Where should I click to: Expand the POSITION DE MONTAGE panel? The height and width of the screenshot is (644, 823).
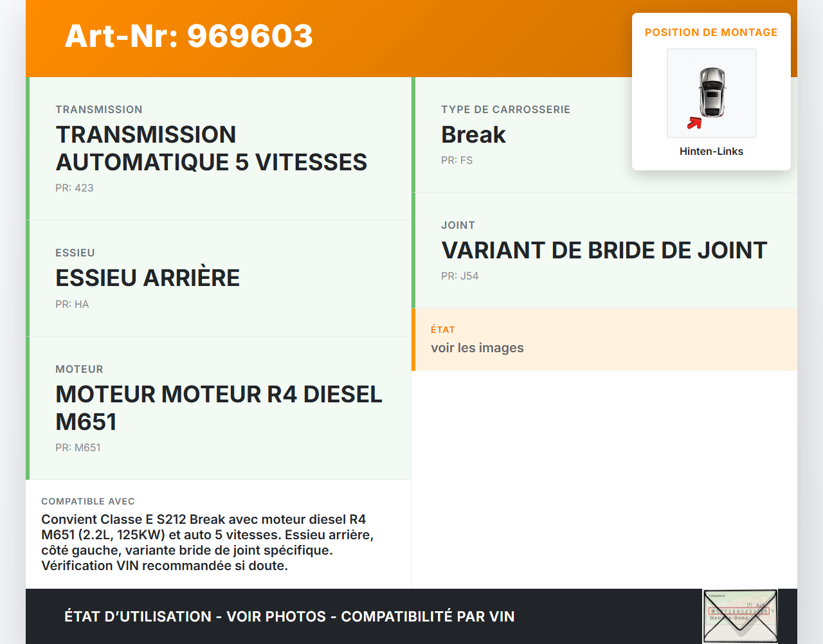coord(711,32)
